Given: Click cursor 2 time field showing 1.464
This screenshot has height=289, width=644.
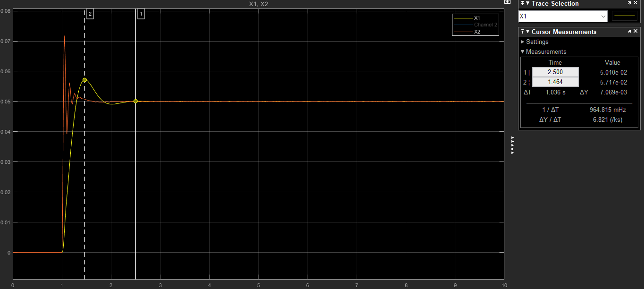Looking at the screenshot, I should click(555, 82).
